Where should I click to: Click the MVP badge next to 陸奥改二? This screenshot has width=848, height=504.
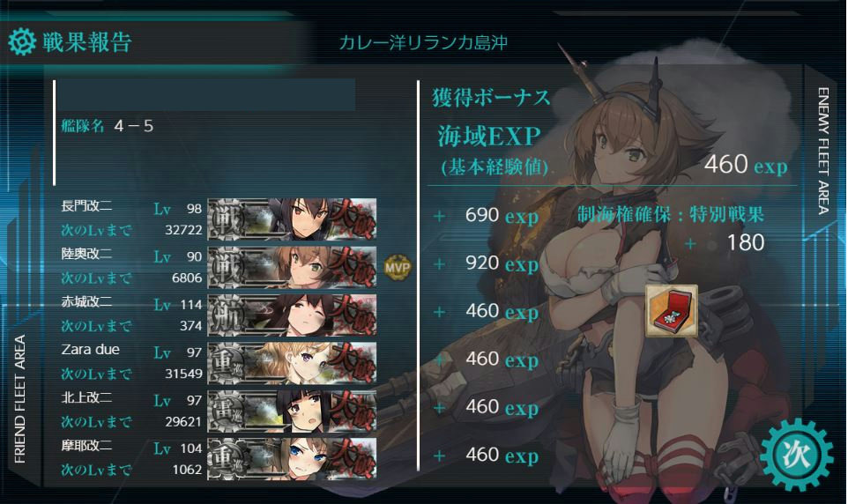pos(397,267)
